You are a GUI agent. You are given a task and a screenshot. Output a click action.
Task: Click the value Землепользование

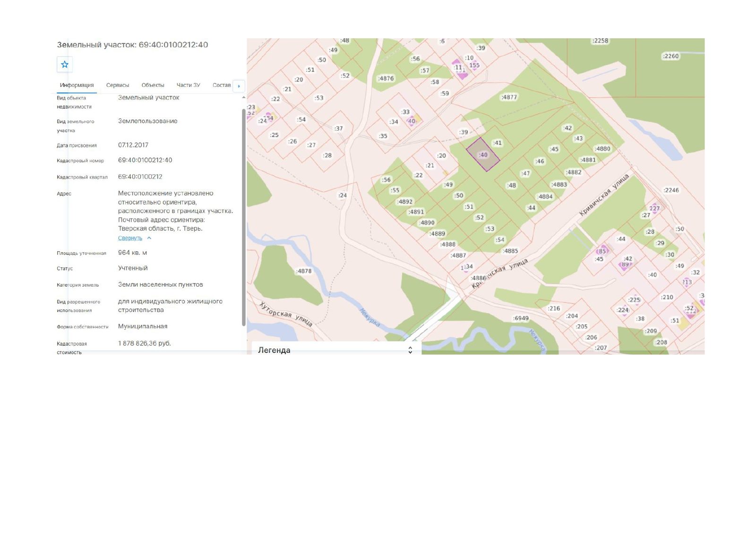[x=148, y=121]
